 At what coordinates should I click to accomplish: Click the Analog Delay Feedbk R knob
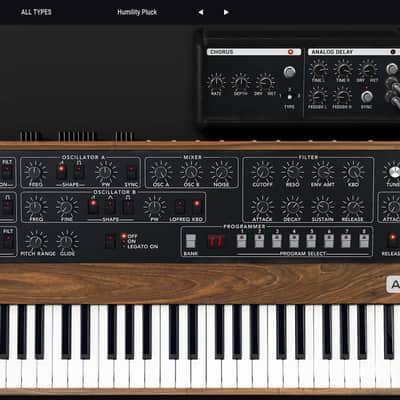(342, 96)
